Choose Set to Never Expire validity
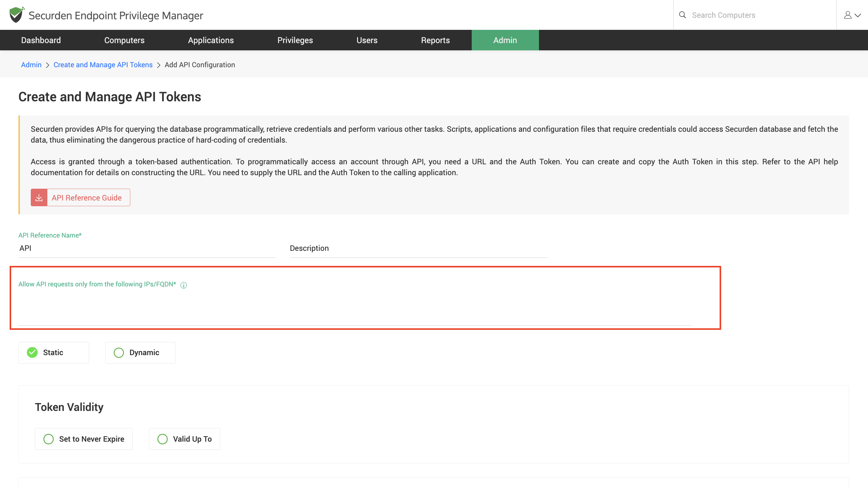This screenshot has height=489, width=868. (84, 439)
